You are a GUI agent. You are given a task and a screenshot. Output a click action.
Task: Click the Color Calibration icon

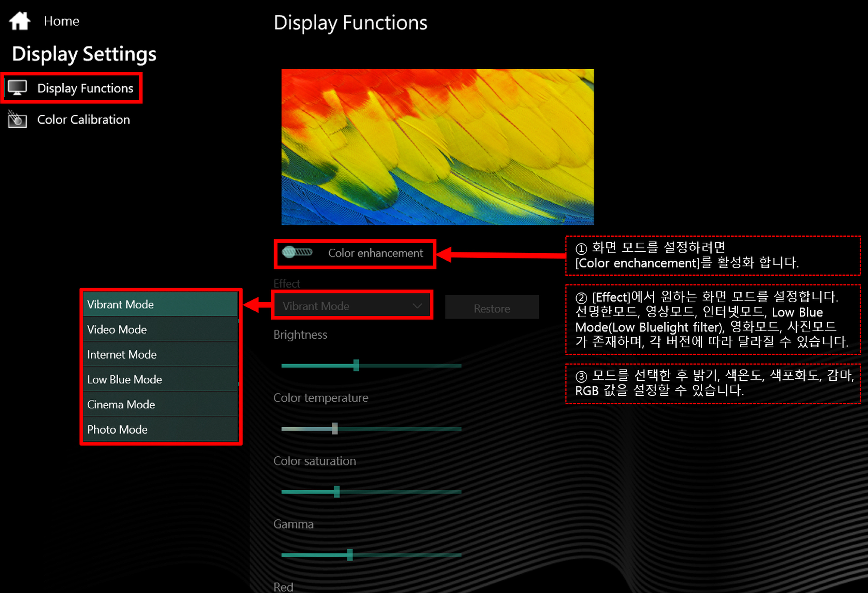point(17,120)
